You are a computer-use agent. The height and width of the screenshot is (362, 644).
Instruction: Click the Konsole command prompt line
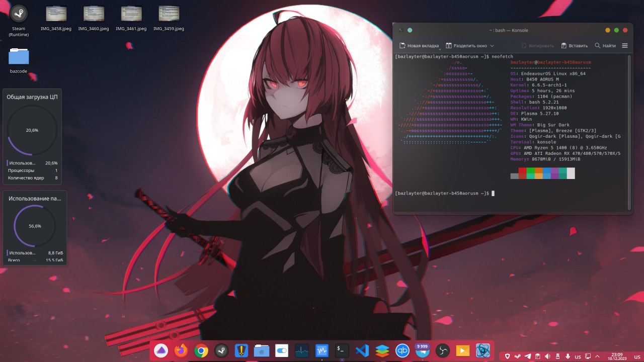coord(445,193)
